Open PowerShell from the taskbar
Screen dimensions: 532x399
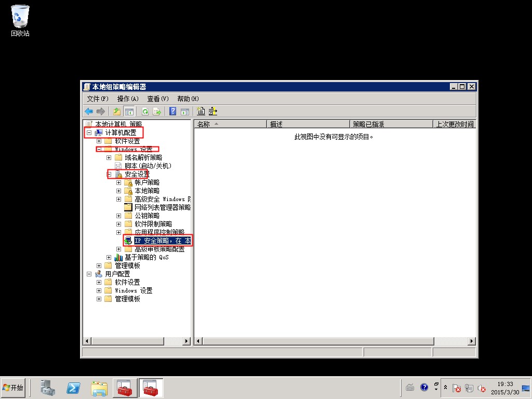73,388
